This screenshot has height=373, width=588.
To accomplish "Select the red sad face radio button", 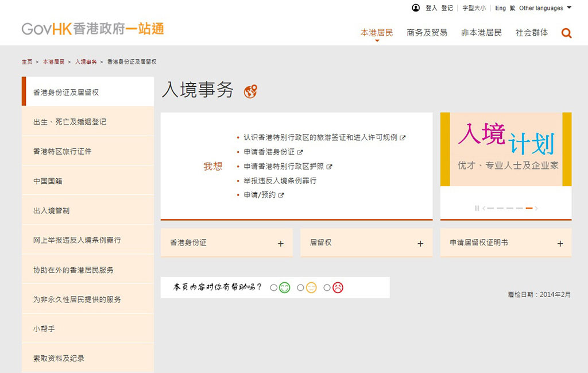I will [327, 287].
